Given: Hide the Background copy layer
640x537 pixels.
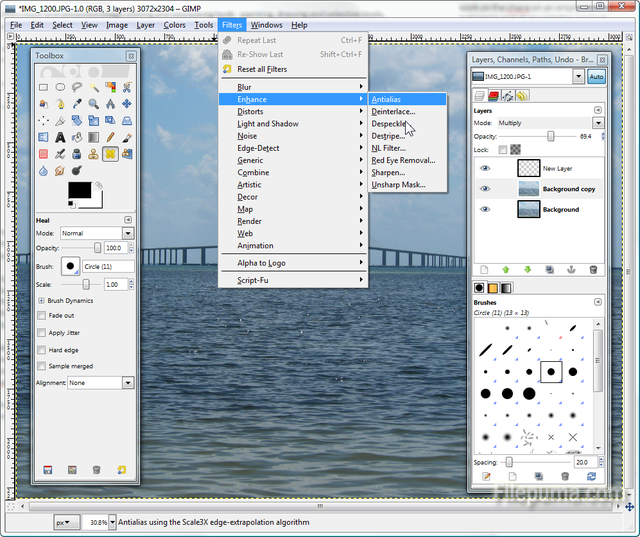Looking at the screenshot, I should click(x=485, y=189).
